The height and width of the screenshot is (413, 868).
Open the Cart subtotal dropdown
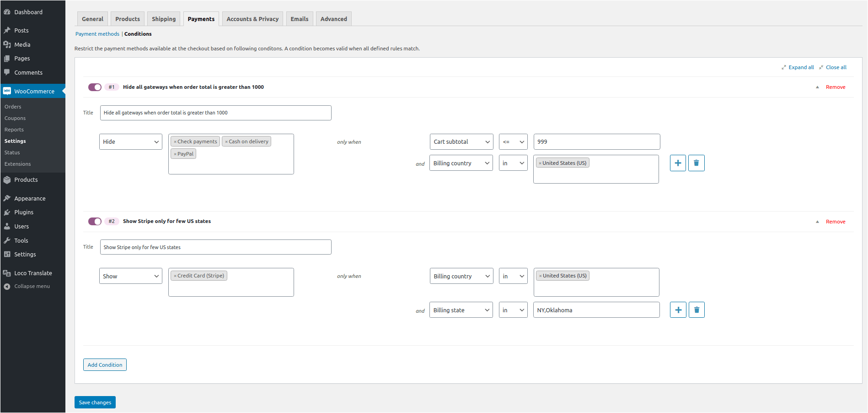[461, 141]
